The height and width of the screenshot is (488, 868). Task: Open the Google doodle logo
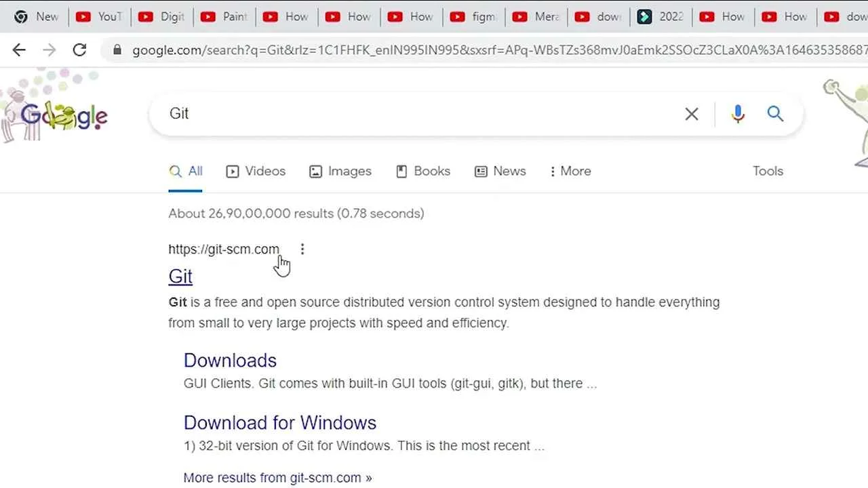pos(63,116)
